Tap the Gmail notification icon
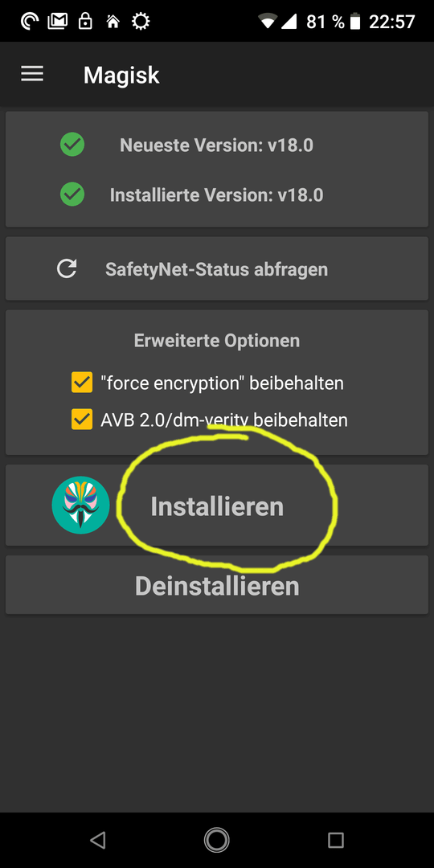434x868 pixels. coord(57,22)
